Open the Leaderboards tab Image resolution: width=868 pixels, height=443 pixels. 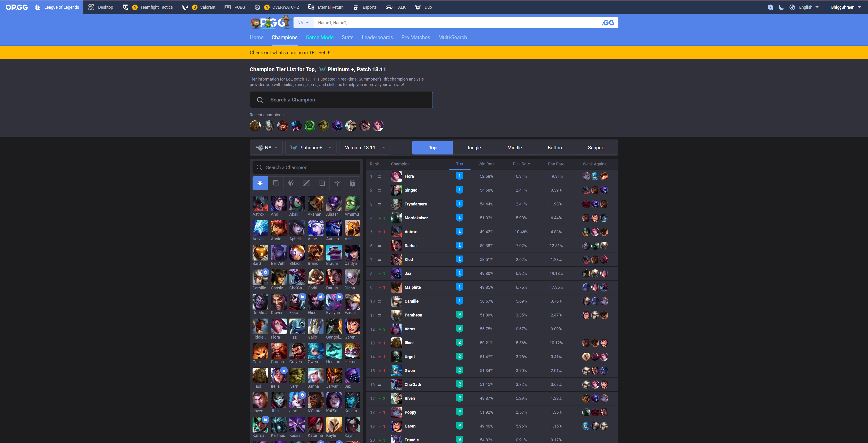[377, 37]
